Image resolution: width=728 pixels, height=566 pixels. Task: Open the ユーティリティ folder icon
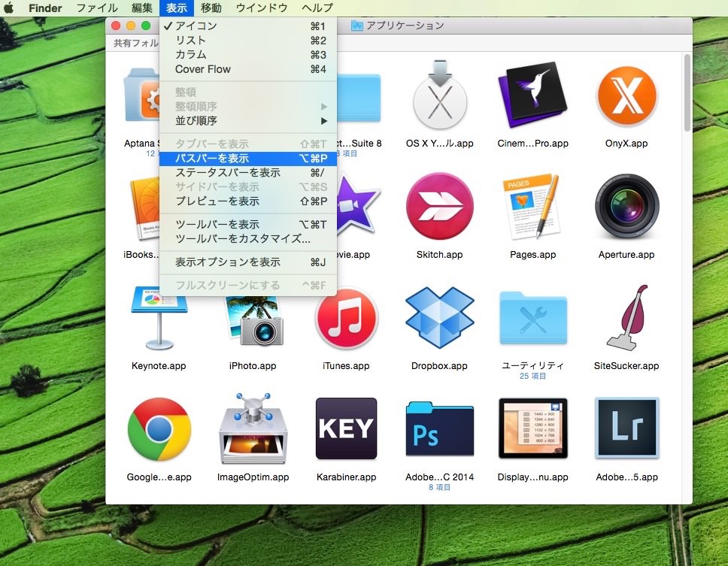click(532, 318)
